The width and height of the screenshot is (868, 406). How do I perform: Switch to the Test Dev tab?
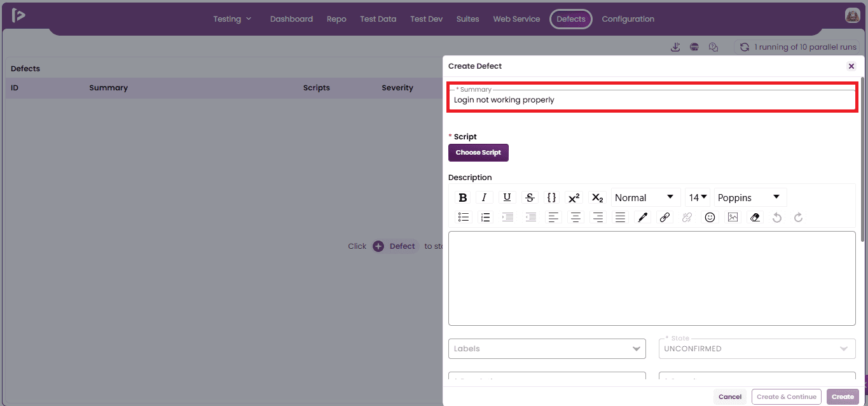click(426, 19)
